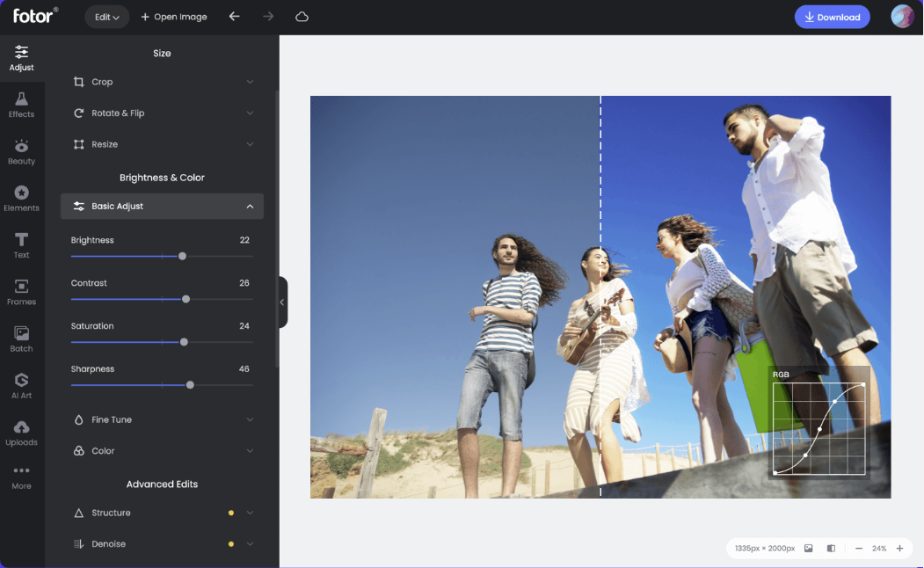Expand the Crop section
924x568 pixels.
162,82
